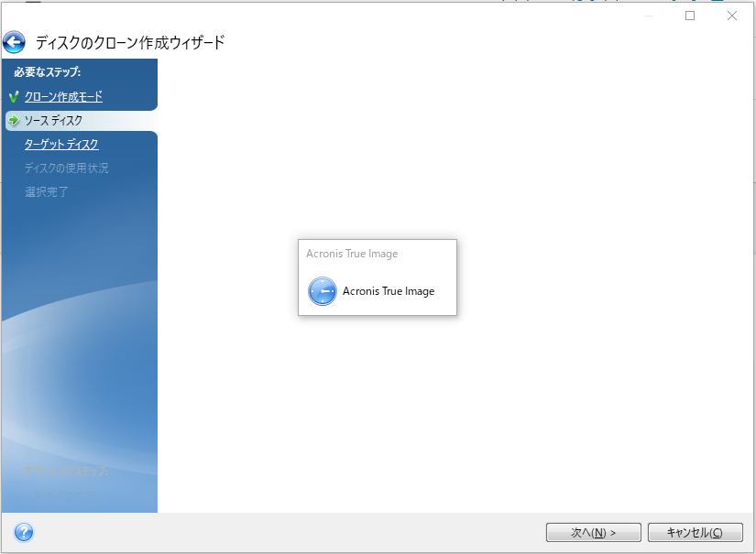
Task: Click the ディスクのクローン作成ウィザード title text
Action: [x=130, y=42]
